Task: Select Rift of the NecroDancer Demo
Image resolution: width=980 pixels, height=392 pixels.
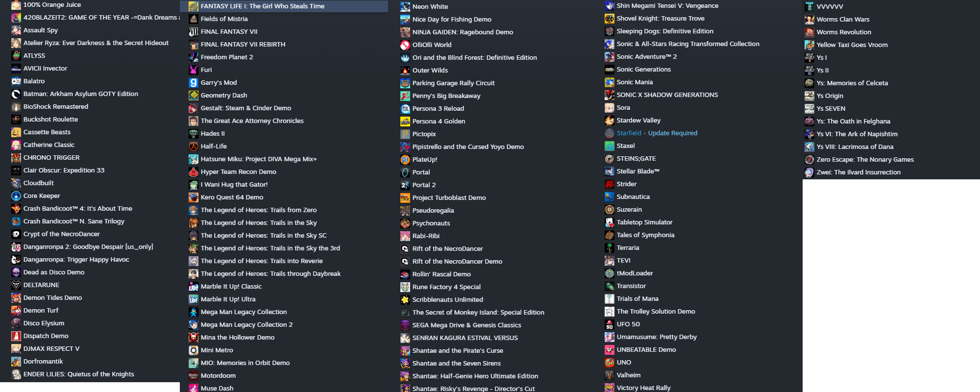Action: coord(457,262)
